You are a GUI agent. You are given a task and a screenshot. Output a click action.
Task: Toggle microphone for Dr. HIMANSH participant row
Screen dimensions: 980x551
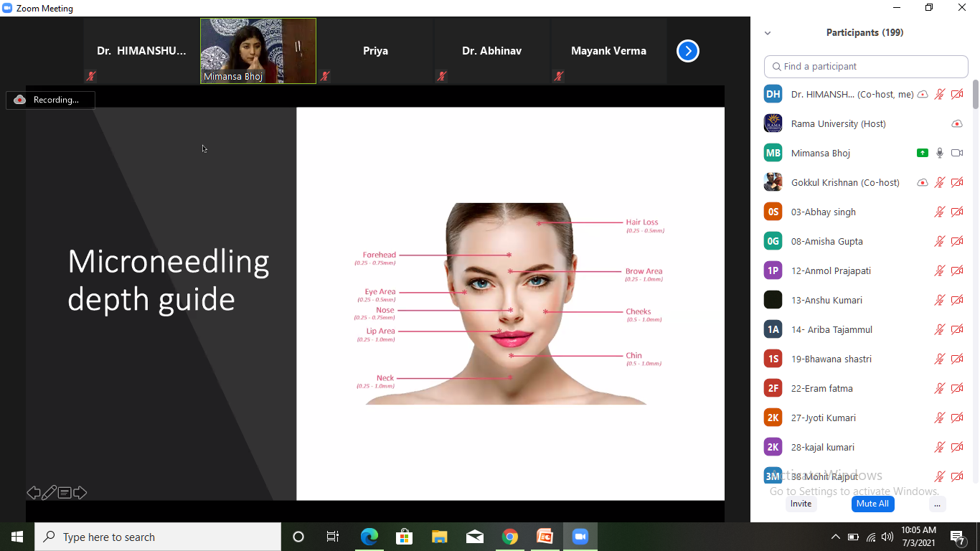pos(940,95)
